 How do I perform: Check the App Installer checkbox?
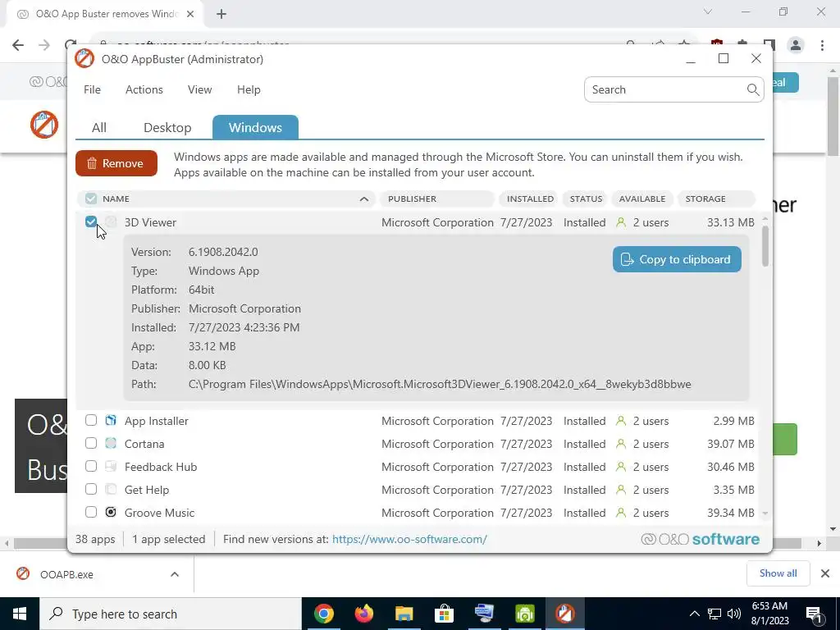tap(91, 420)
